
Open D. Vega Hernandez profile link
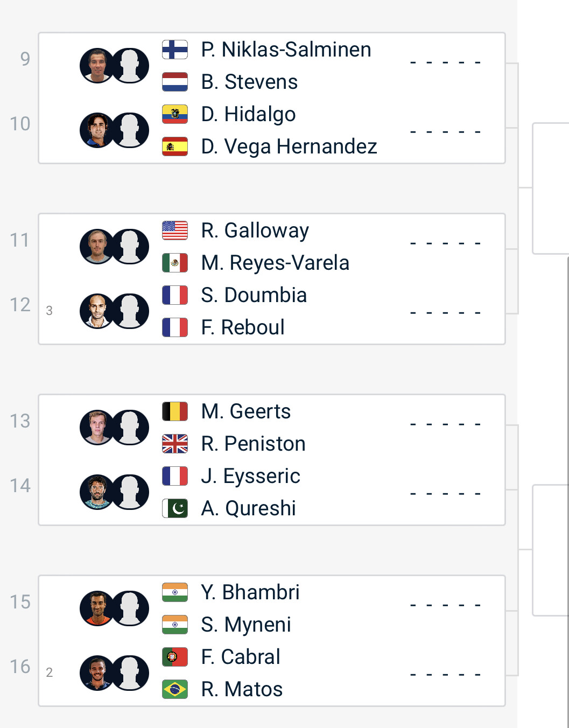pos(289,146)
